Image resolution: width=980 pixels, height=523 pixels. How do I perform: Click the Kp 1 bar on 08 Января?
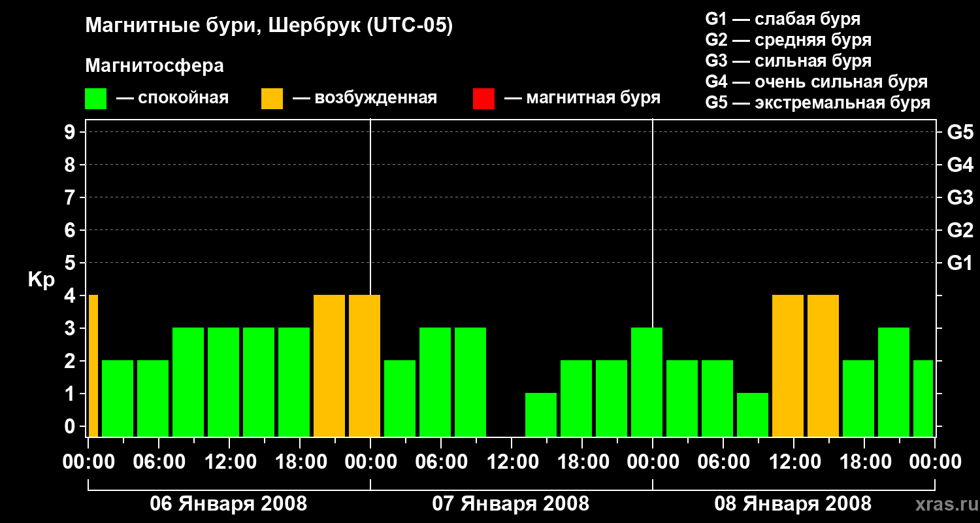coord(753,414)
